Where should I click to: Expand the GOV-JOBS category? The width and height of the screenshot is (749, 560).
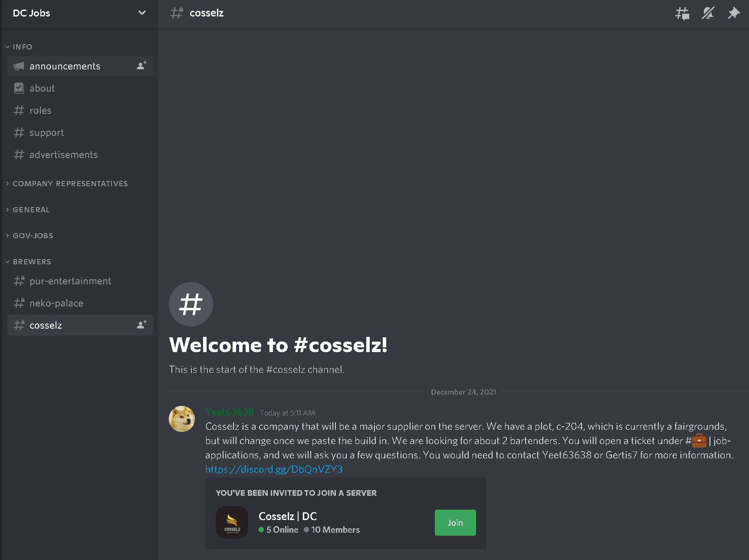(x=30, y=236)
